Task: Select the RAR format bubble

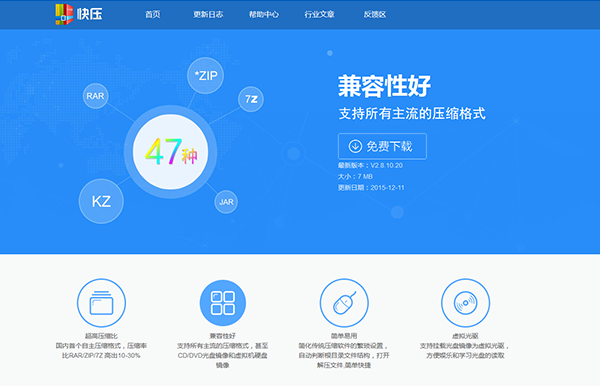Action: coord(96,96)
